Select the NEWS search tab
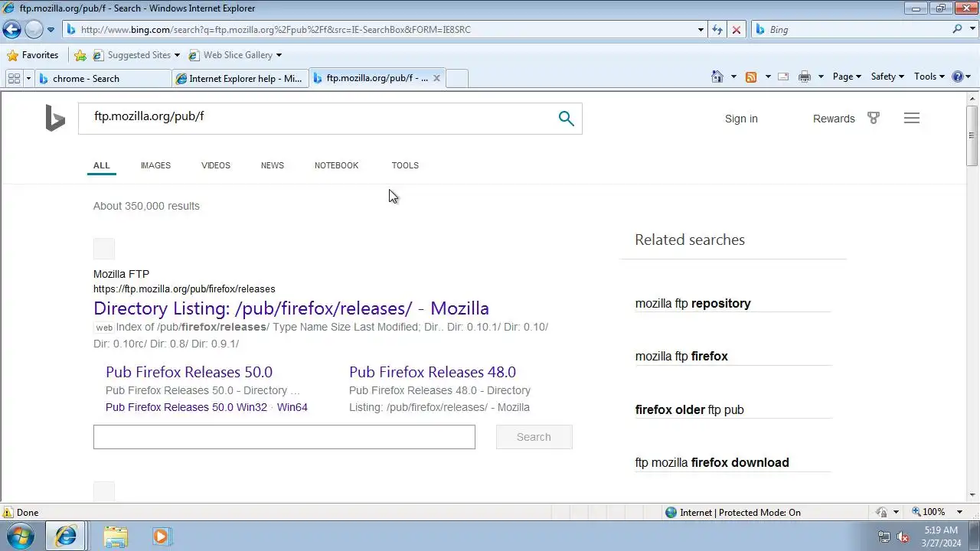Screen dimensions: 980x551 [x=273, y=165]
